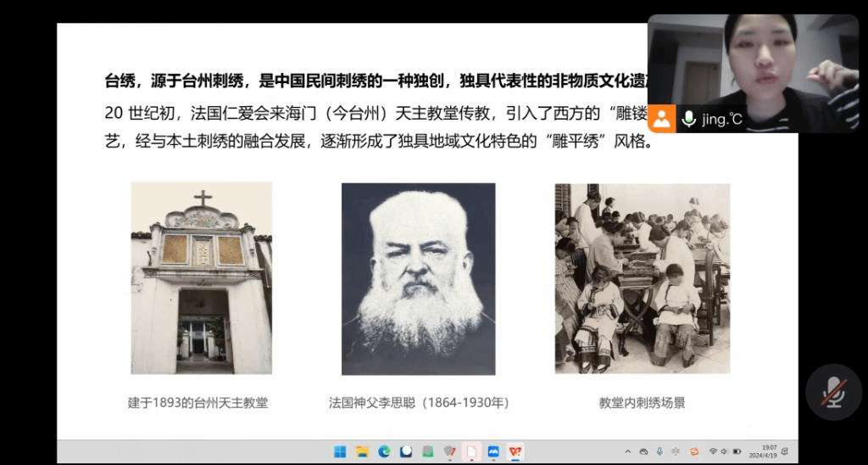
Task: Click the microphone icon beside jing.°C
Action: pyautogui.click(x=688, y=119)
